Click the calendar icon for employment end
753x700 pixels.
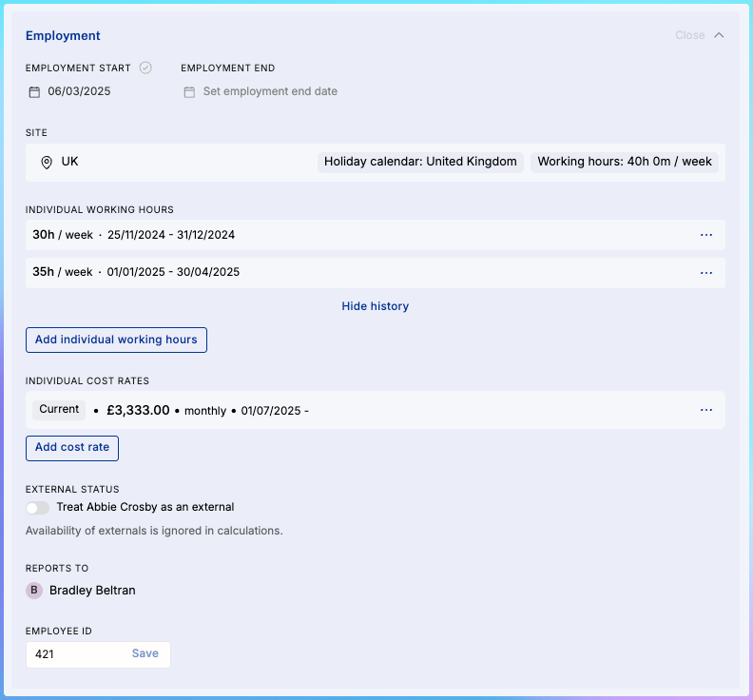(189, 92)
